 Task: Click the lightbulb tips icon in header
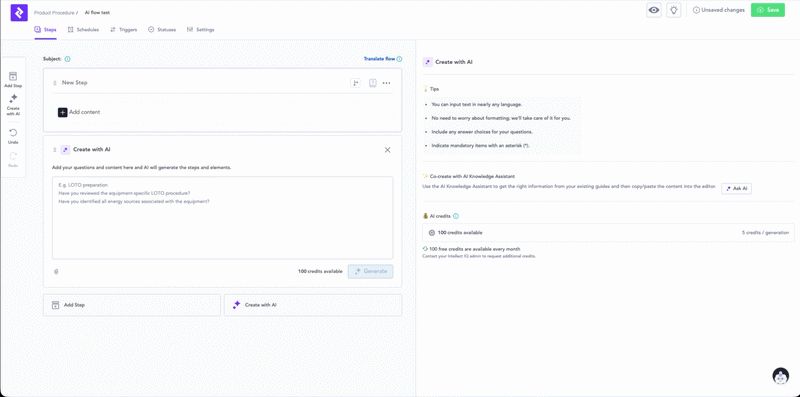(673, 10)
